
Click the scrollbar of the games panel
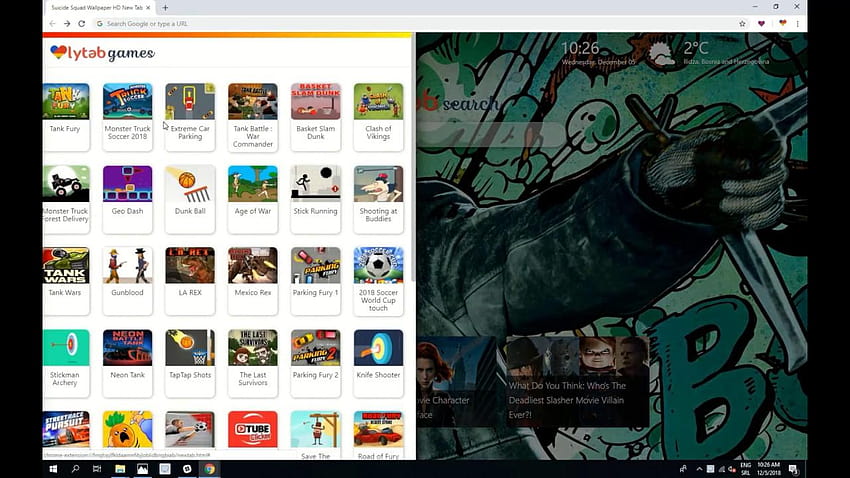tap(413, 157)
